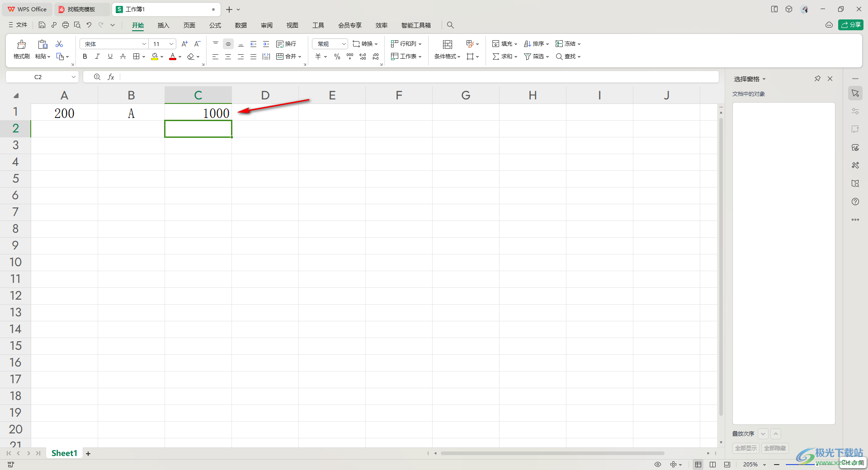Screen dimensions: 868x470
Task: Toggle wrap text (换行)
Action: pos(286,44)
